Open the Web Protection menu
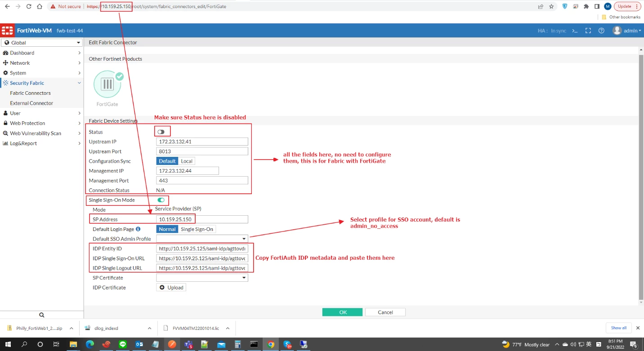Image resolution: width=644 pixels, height=351 pixels. (42, 123)
